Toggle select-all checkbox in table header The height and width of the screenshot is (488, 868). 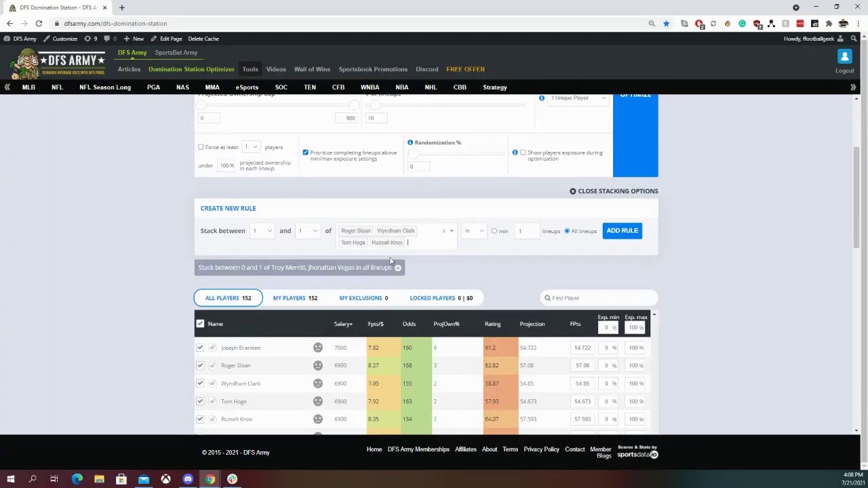pos(200,324)
